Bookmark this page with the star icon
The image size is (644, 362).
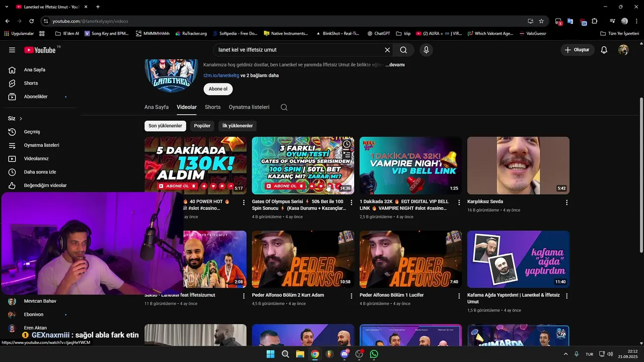tap(541, 21)
